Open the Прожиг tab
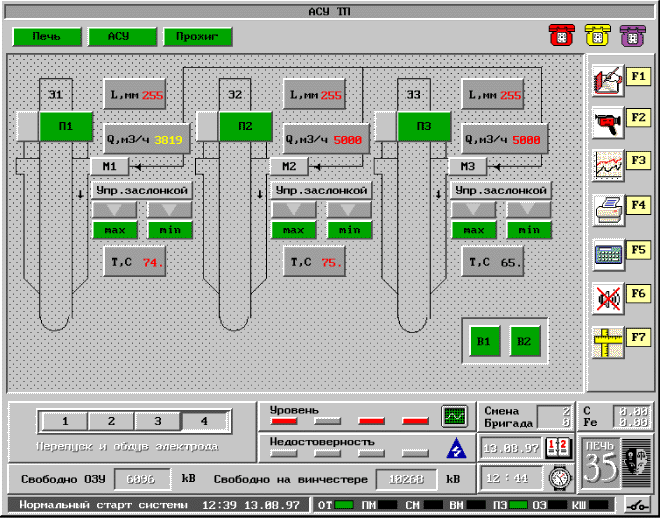660x518 pixels. point(198,37)
